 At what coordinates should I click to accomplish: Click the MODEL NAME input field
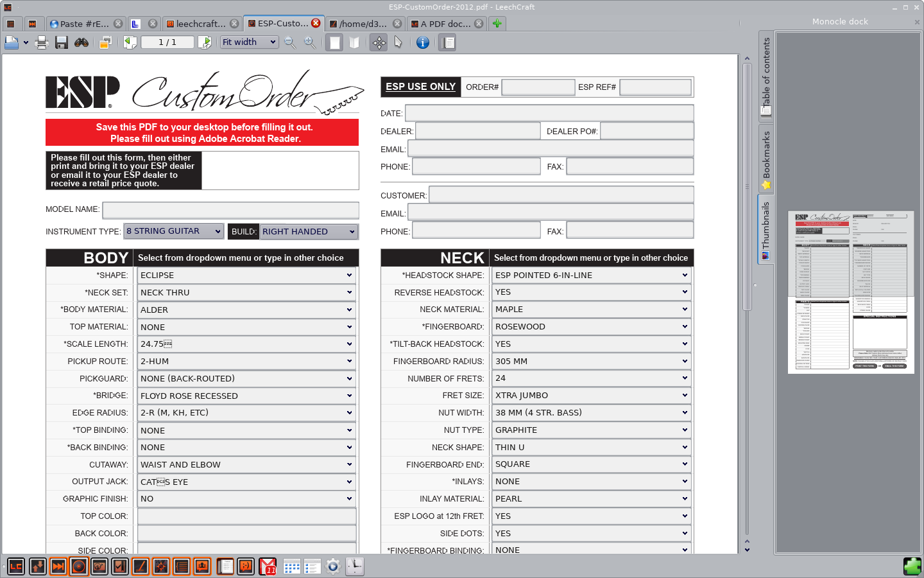point(230,210)
